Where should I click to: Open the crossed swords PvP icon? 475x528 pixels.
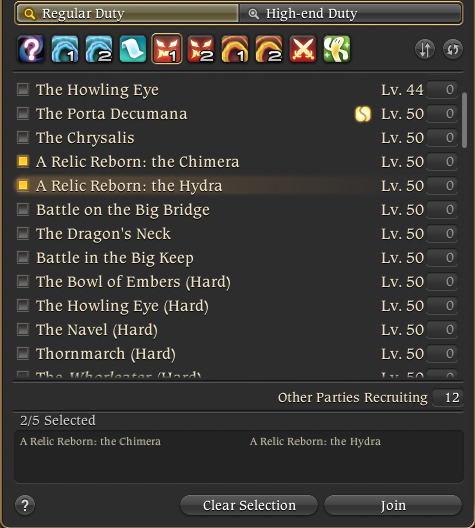point(303,49)
